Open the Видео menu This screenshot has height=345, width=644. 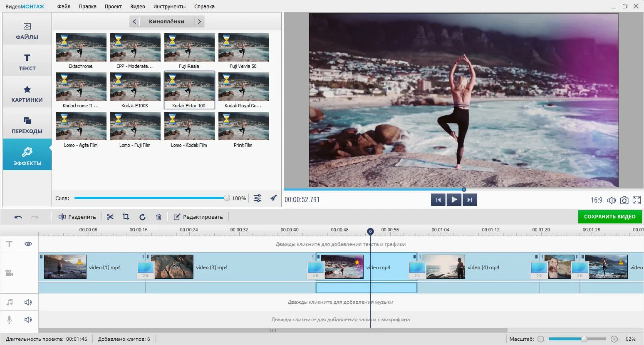coord(138,6)
